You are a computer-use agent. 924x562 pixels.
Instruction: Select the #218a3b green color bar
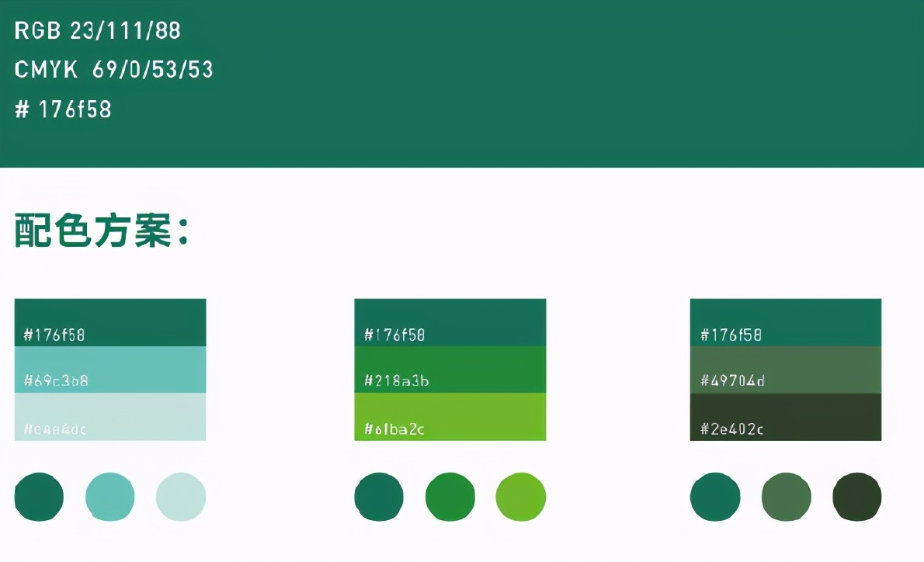pyautogui.click(x=450, y=369)
